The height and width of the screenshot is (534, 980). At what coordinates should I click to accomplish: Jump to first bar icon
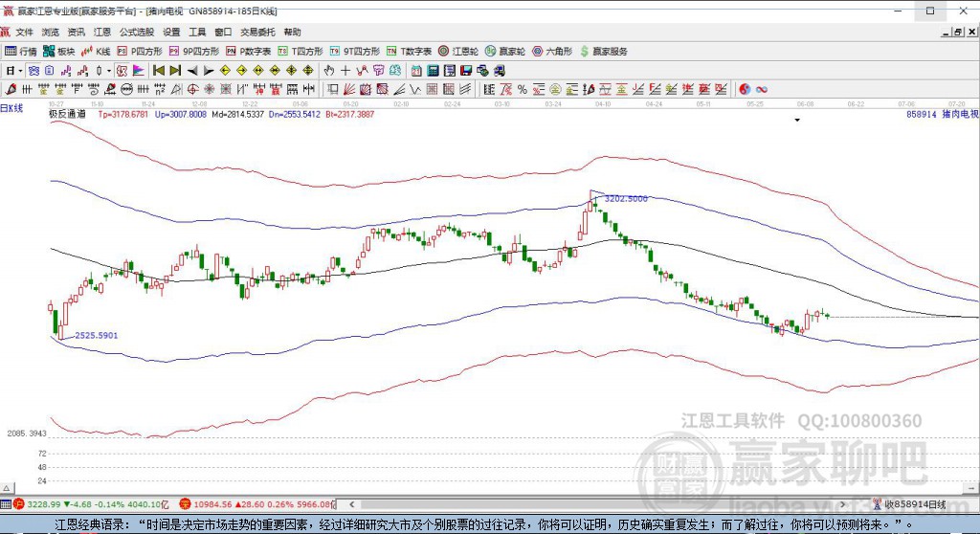point(159,71)
